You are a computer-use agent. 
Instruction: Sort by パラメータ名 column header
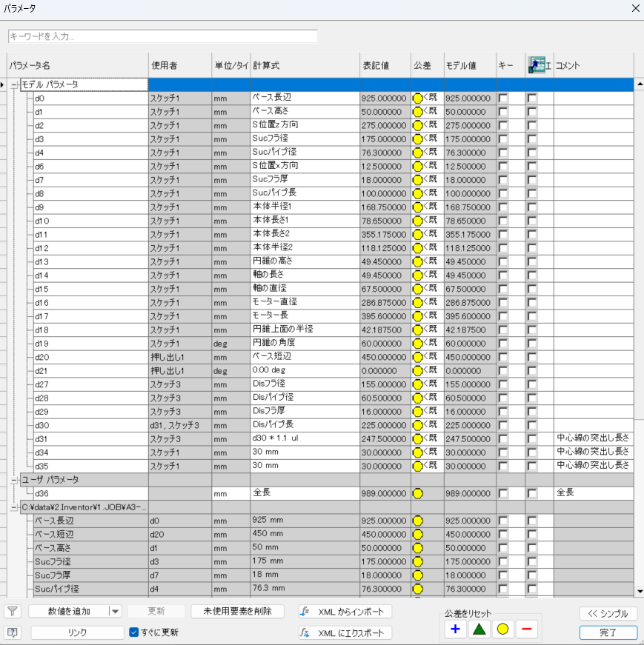(x=74, y=65)
